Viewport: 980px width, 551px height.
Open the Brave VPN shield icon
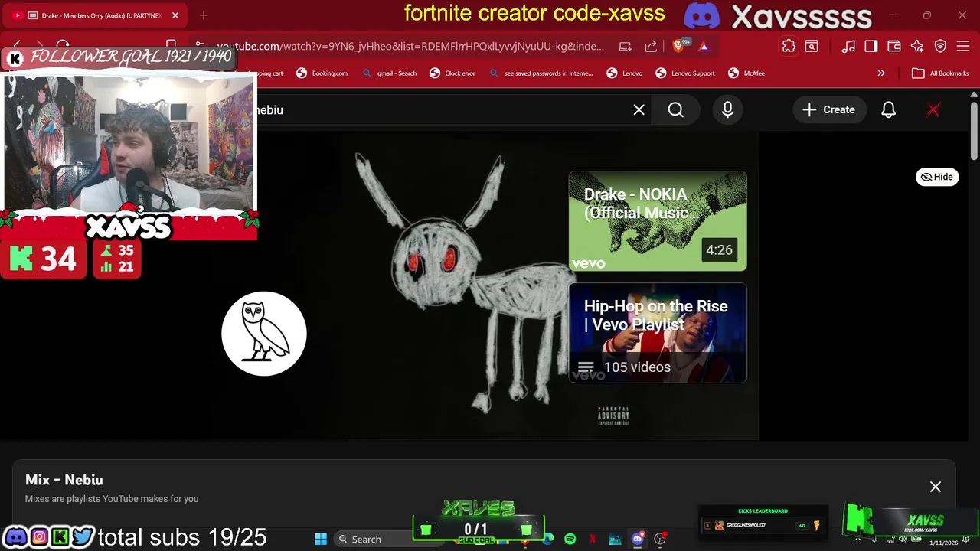[x=940, y=46]
